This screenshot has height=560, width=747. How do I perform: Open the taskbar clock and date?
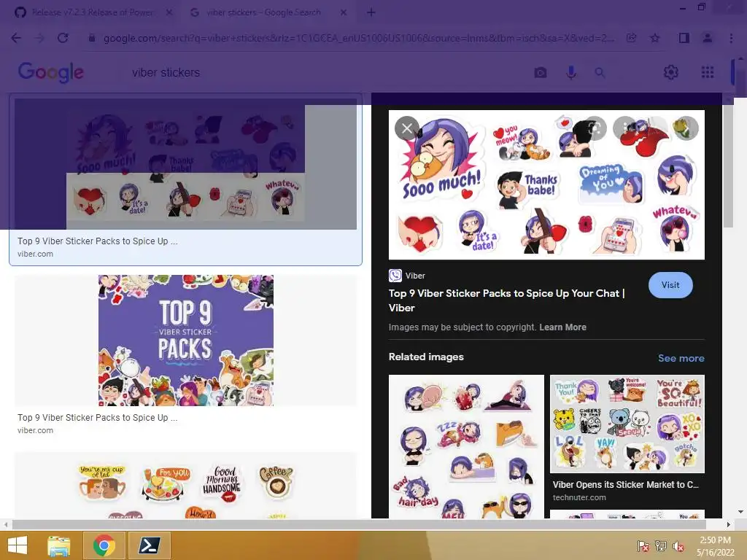(x=715, y=546)
